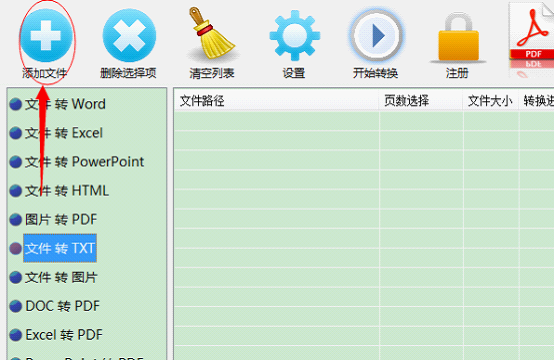Click blue bullet beside Excel 转 PDF
This screenshot has width=555, height=361.
[16, 335]
